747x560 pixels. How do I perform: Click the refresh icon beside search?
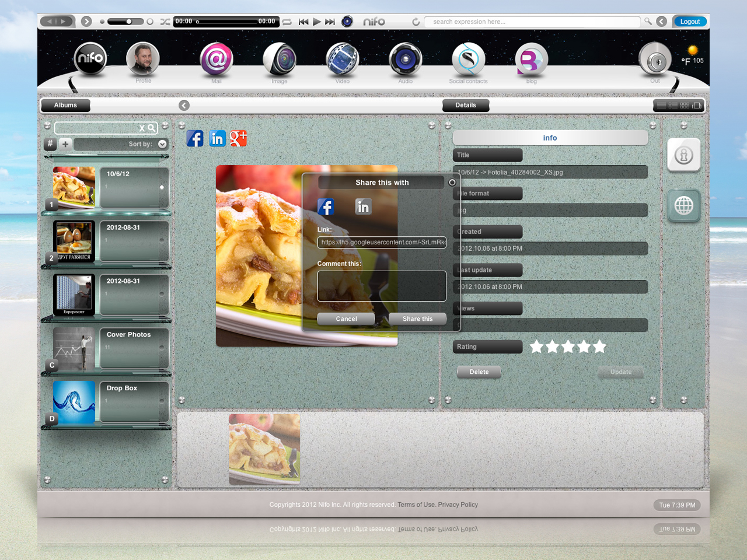416,22
